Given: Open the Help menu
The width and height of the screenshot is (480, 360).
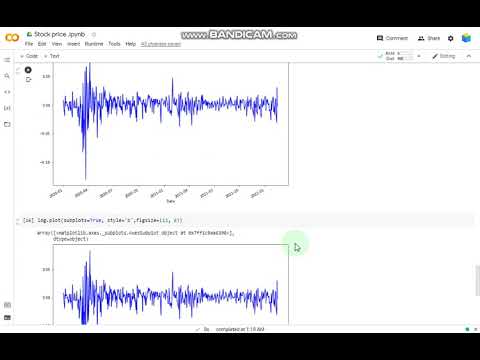Looking at the screenshot, I should pyautogui.click(x=131, y=44).
